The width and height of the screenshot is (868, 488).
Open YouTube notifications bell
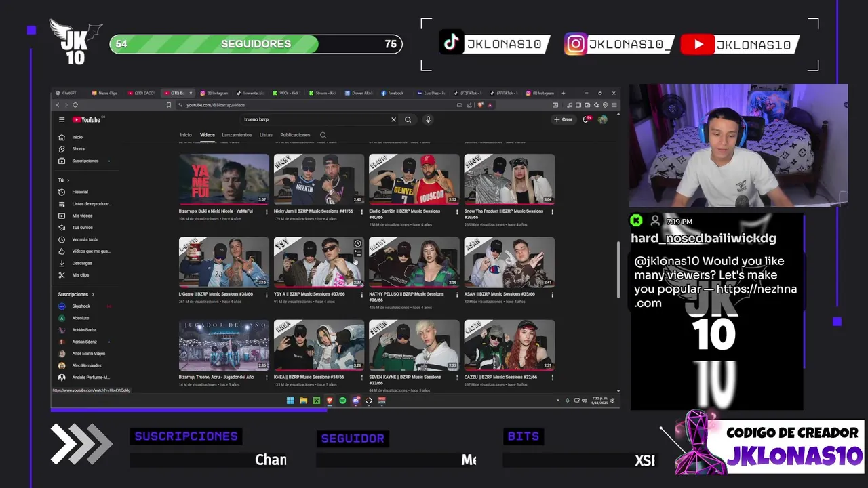coord(586,119)
